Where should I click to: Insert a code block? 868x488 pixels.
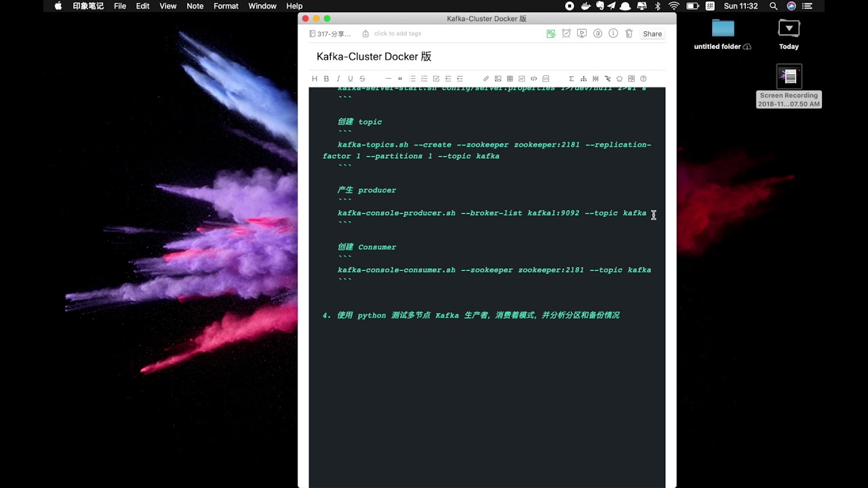click(x=546, y=79)
